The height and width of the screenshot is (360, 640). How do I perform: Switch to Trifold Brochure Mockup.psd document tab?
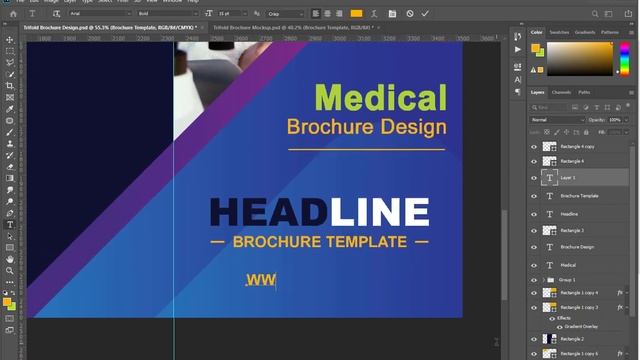293,27
